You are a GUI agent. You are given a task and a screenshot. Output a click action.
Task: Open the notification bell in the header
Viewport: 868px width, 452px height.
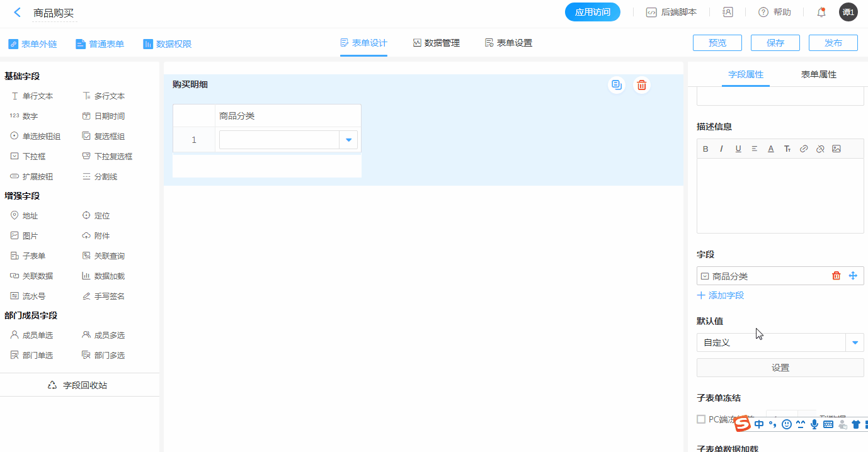click(821, 12)
